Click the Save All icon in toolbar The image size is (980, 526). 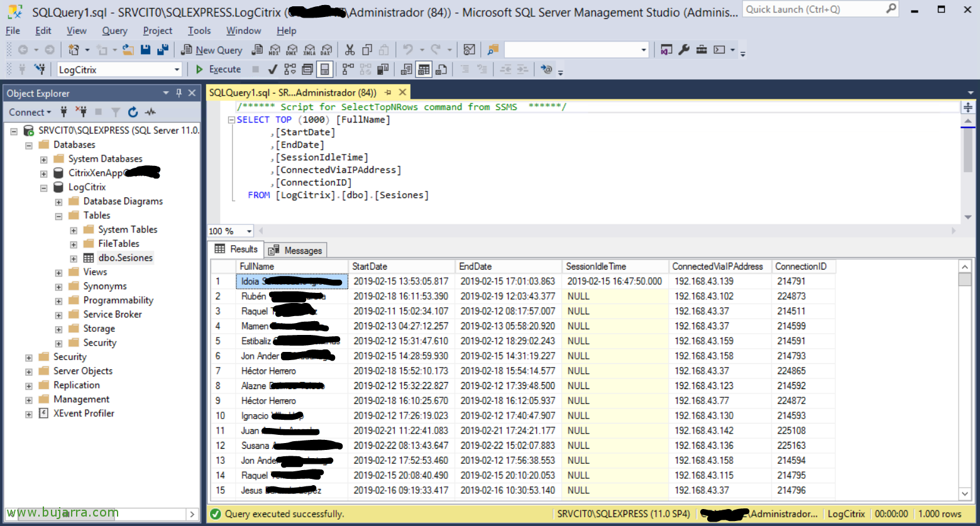click(x=163, y=50)
